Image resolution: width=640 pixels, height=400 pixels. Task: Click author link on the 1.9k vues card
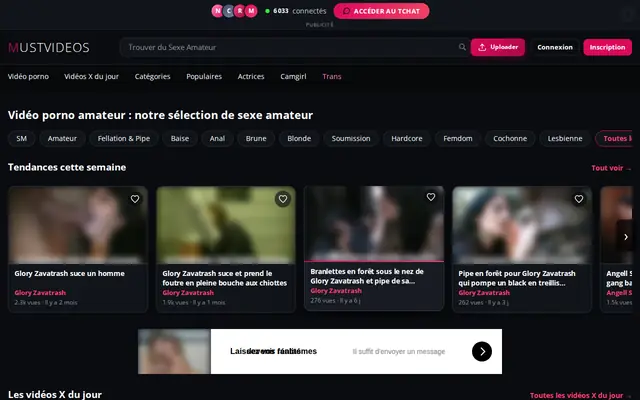click(188, 293)
